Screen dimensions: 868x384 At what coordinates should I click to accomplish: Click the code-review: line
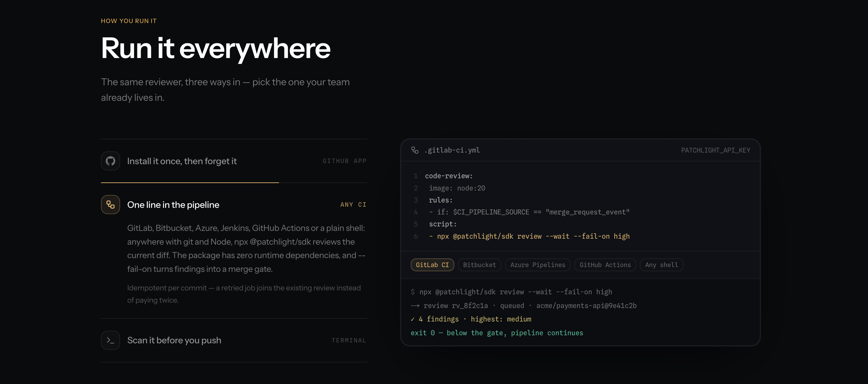449,176
